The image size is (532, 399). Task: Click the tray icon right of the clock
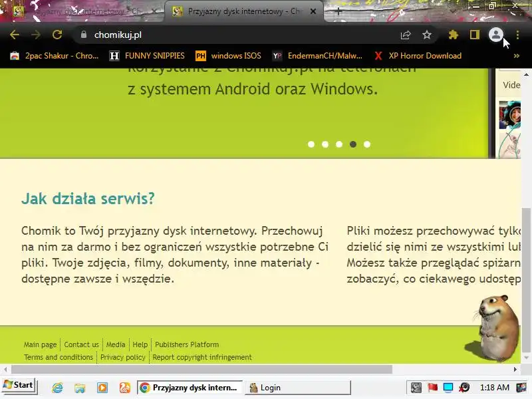[x=521, y=388]
